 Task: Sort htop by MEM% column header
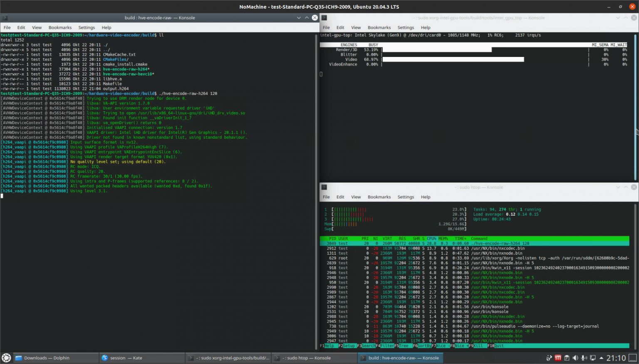[443, 239]
